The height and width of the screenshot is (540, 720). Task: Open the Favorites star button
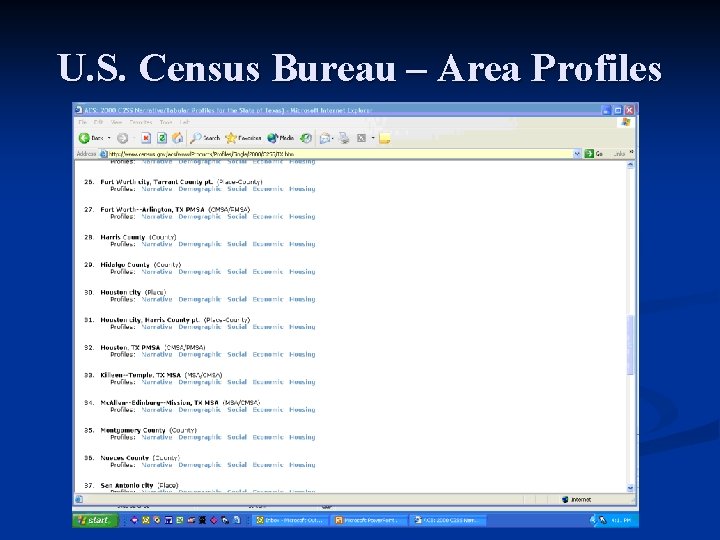243,138
